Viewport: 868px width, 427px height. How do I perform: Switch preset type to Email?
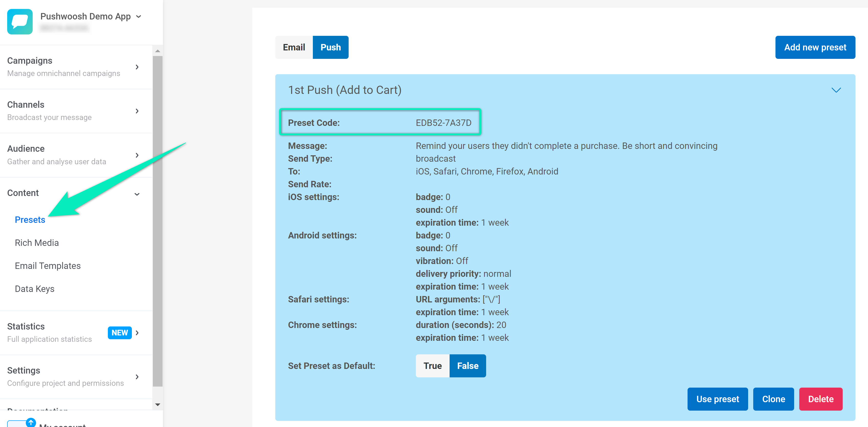[294, 47]
